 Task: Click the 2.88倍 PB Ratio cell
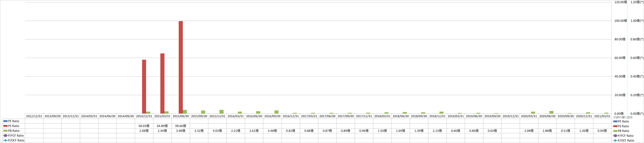click(x=547, y=131)
